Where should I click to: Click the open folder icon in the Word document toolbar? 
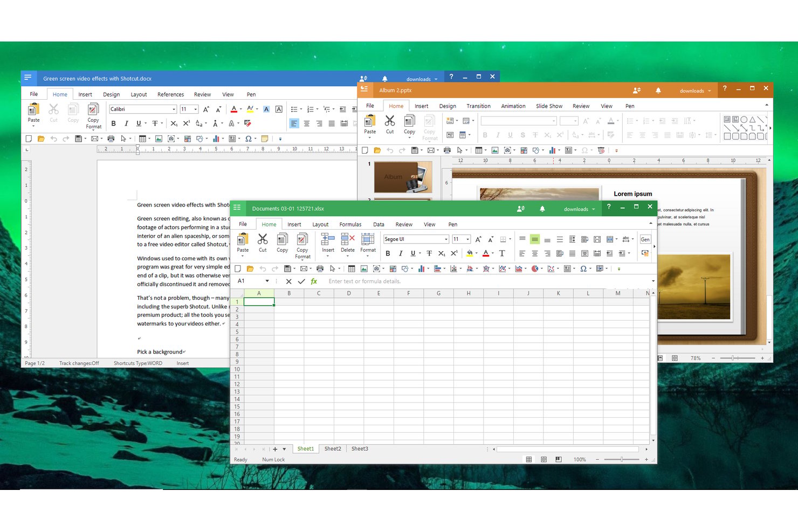[x=41, y=139]
